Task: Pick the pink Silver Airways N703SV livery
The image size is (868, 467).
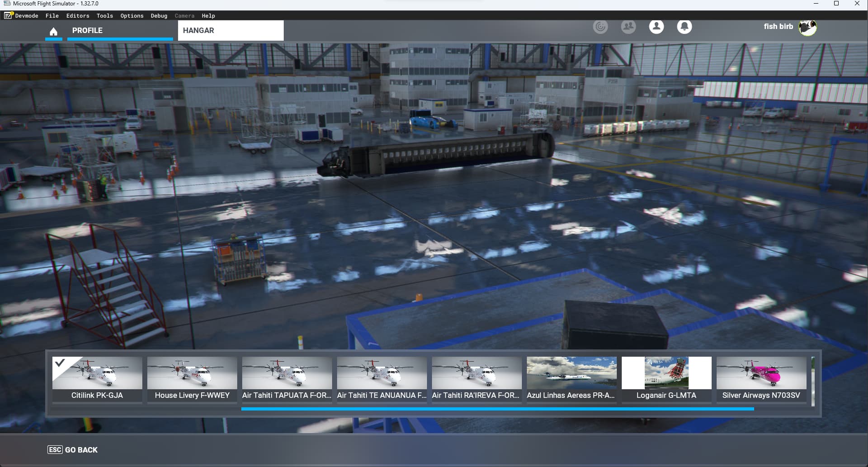Action: pos(761,379)
